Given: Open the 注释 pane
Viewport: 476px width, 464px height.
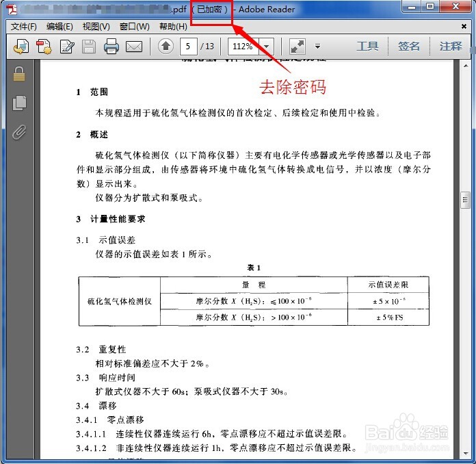Looking at the screenshot, I should pos(451,46).
